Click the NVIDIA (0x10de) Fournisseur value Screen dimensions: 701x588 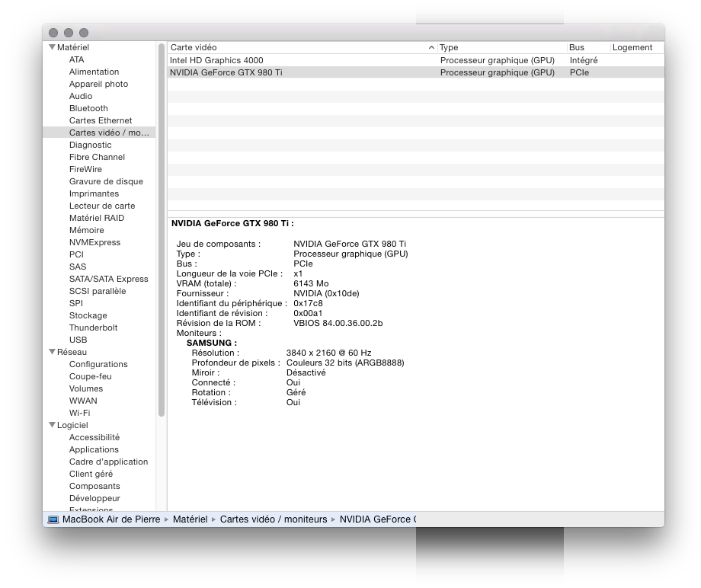326,293
